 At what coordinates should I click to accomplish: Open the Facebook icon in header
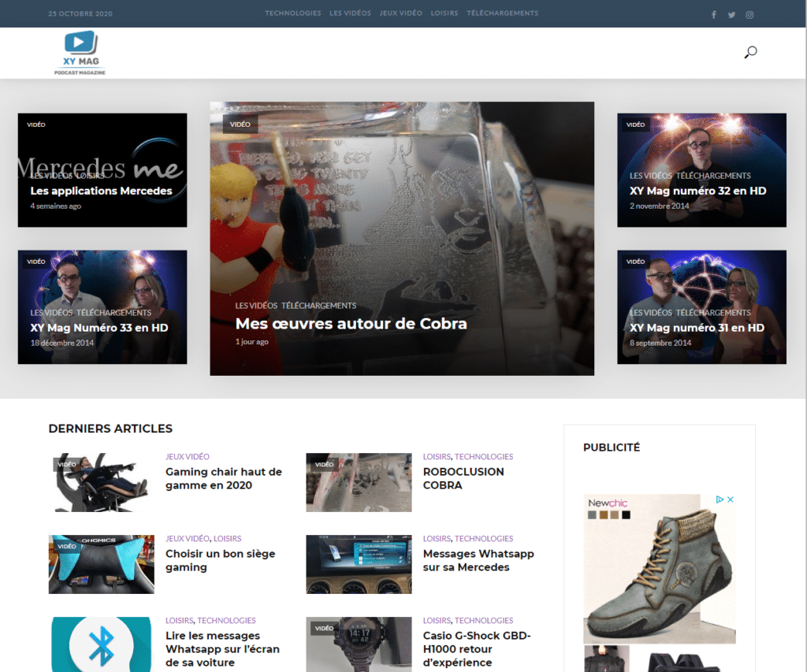pyautogui.click(x=713, y=15)
